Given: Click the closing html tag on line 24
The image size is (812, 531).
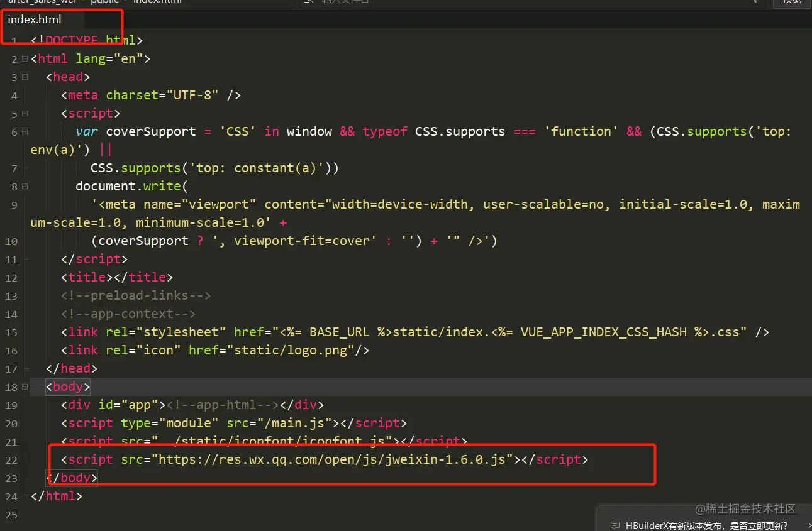Looking at the screenshot, I should 57,496.
